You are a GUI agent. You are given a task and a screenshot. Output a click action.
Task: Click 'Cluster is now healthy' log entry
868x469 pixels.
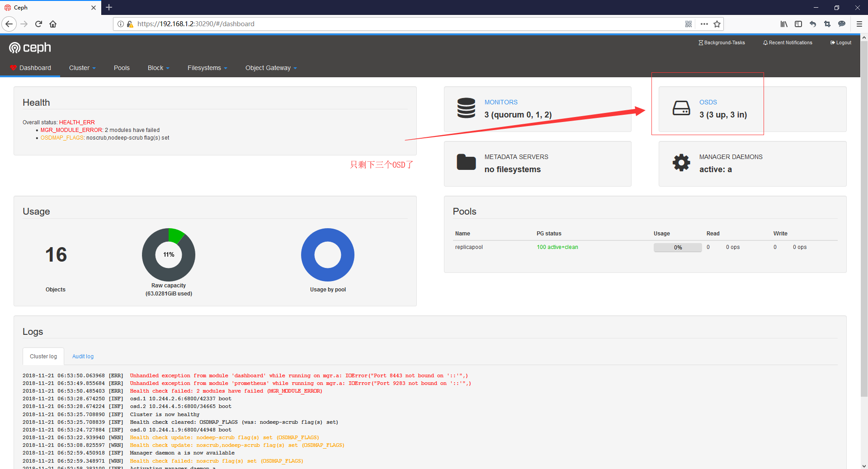(165, 414)
